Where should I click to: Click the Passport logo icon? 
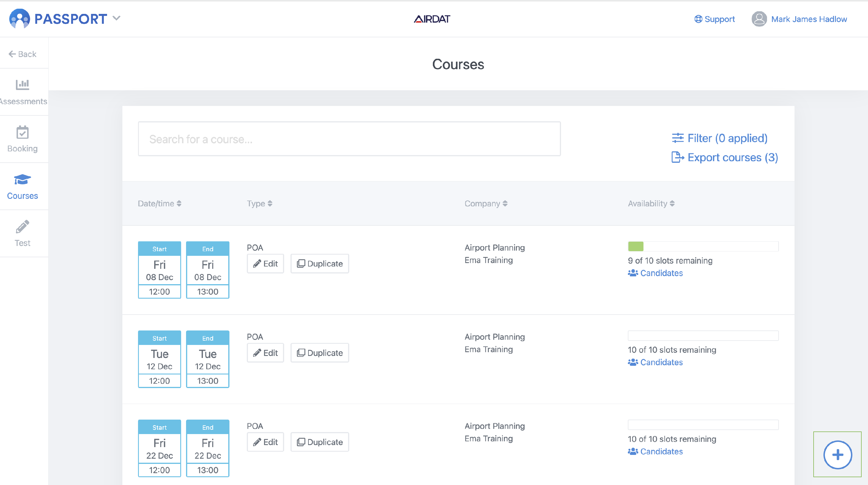[x=20, y=19]
